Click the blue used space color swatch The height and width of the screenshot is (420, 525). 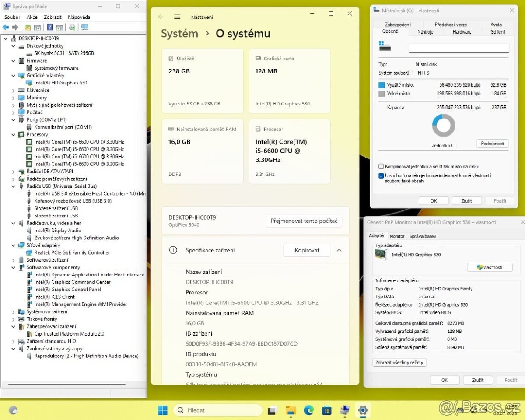point(381,84)
